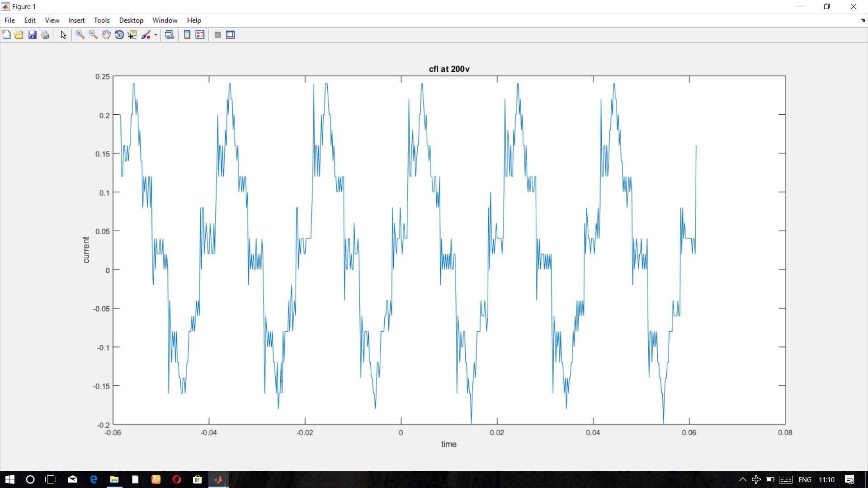The width and height of the screenshot is (868, 488).
Task: Enable the Rotate 3D tool
Action: (x=119, y=35)
